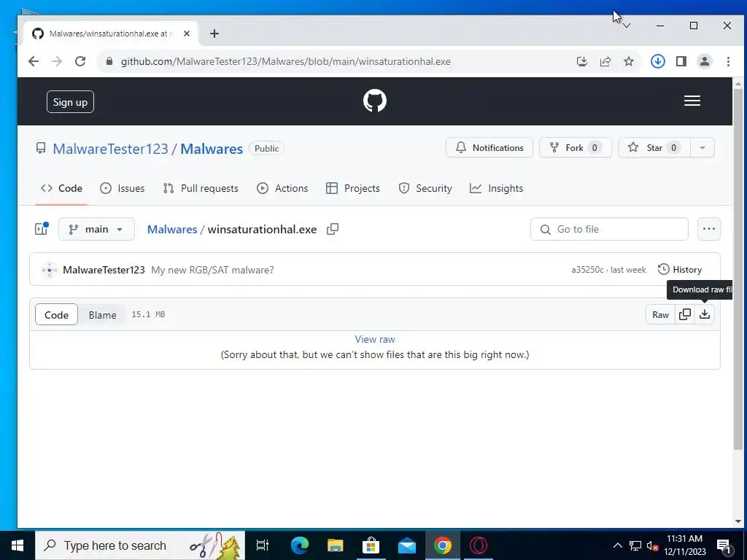Click the muted volume tray icon
Viewport: 747px width, 560px height.
[652, 545]
